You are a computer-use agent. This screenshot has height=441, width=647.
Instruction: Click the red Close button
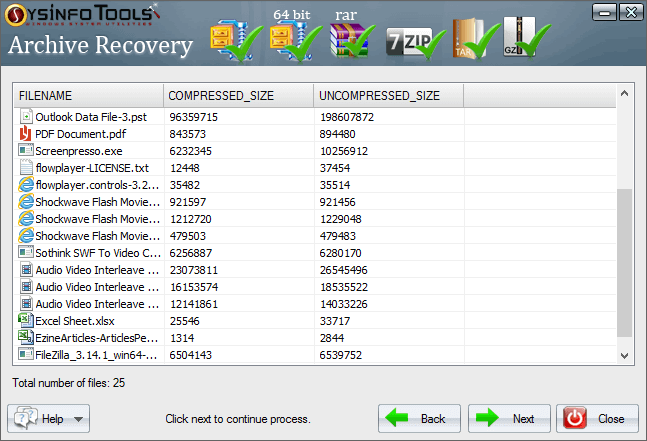[x=597, y=418]
